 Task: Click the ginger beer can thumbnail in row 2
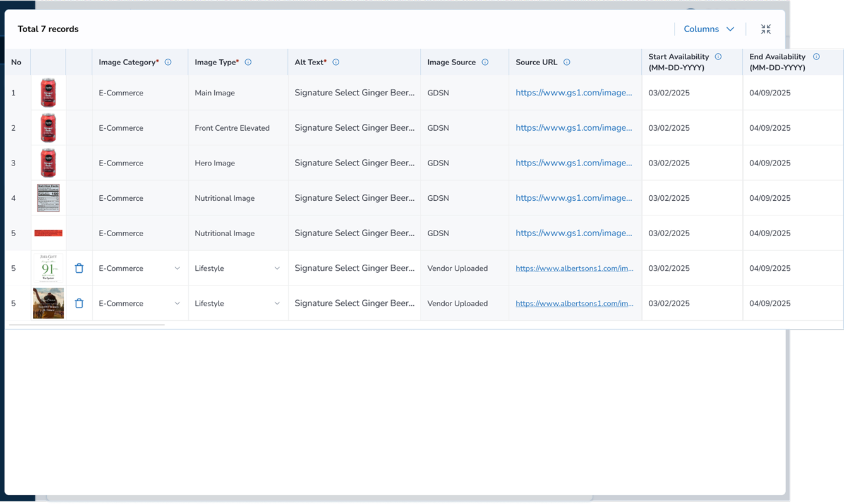pyautogui.click(x=48, y=128)
